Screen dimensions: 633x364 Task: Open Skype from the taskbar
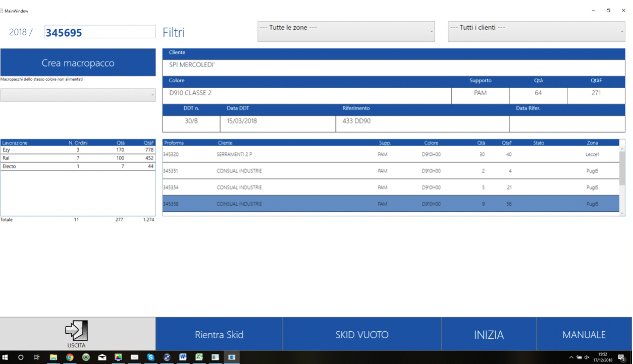point(150,357)
